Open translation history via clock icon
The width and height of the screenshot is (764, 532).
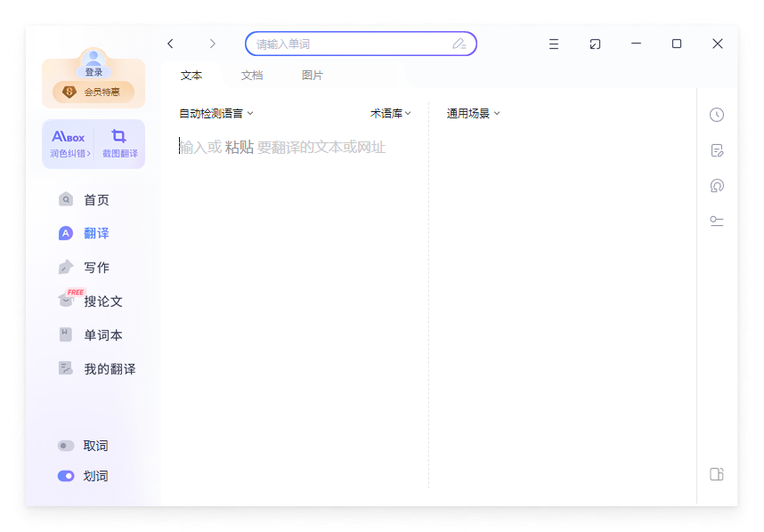(717, 115)
